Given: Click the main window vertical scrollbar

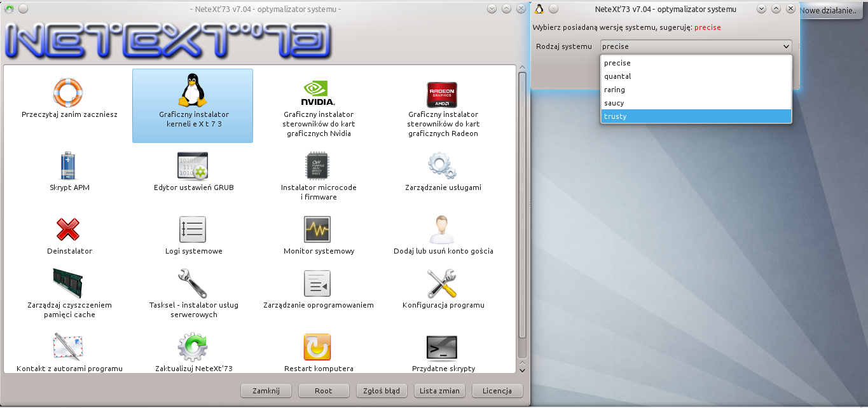Looking at the screenshot, I should click(522, 205).
